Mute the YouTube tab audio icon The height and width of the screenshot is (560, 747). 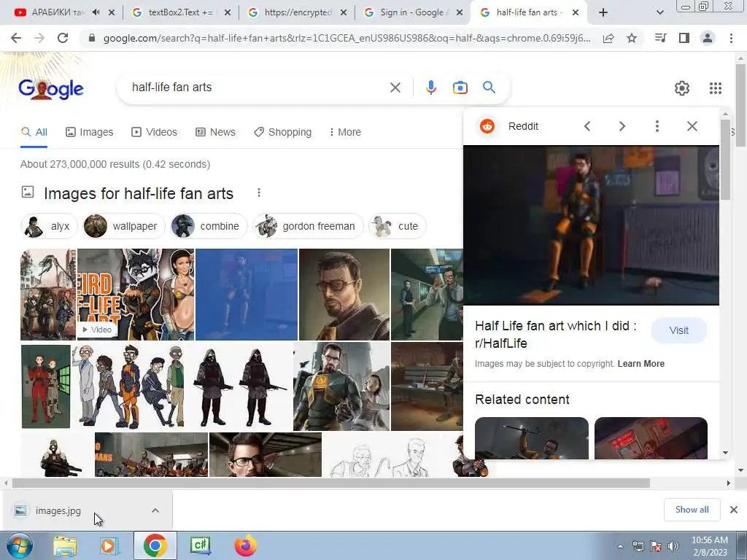[96, 12]
